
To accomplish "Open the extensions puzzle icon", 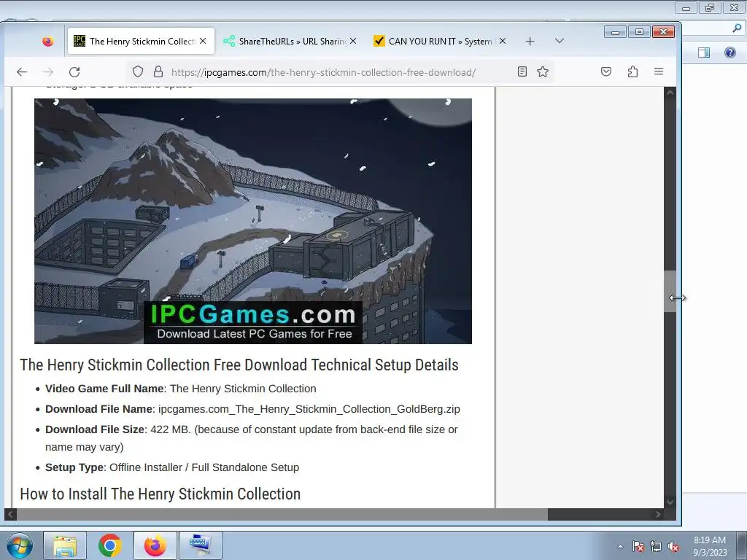I will 632,72.
